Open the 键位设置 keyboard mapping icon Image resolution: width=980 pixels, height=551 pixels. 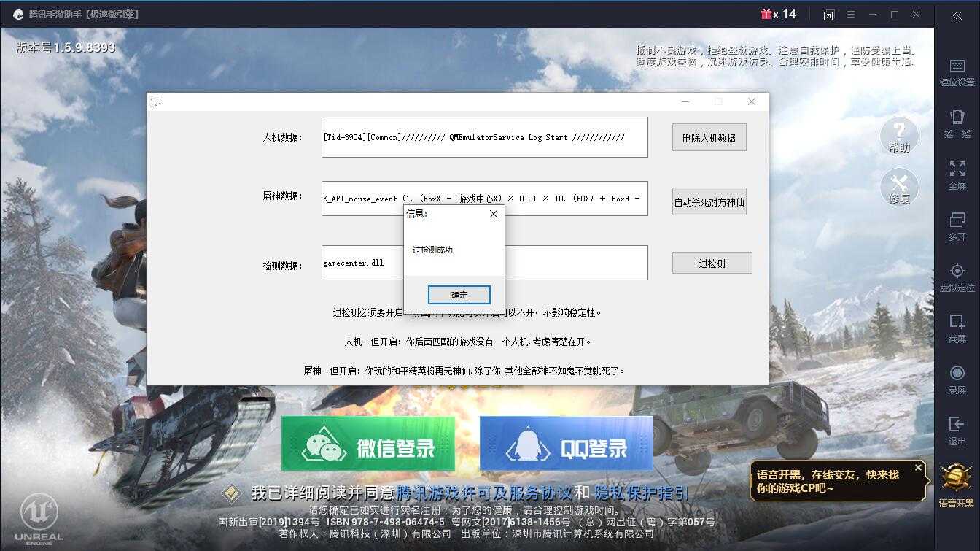[957, 73]
